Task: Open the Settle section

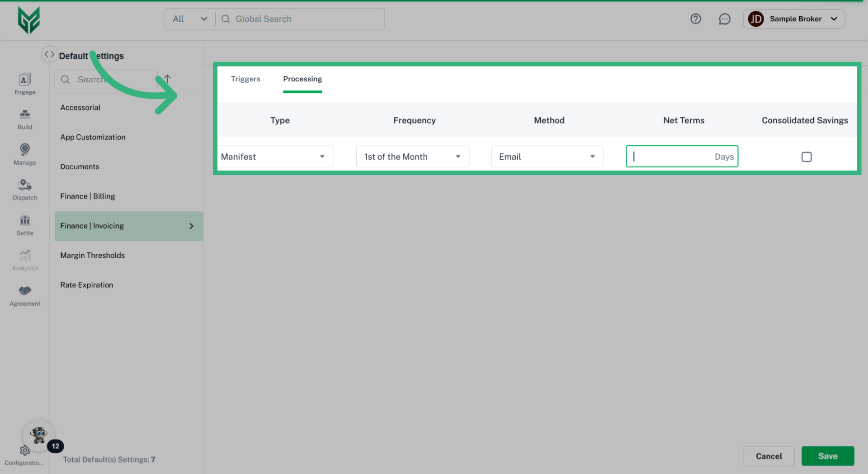Action: pyautogui.click(x=25, y=224)
